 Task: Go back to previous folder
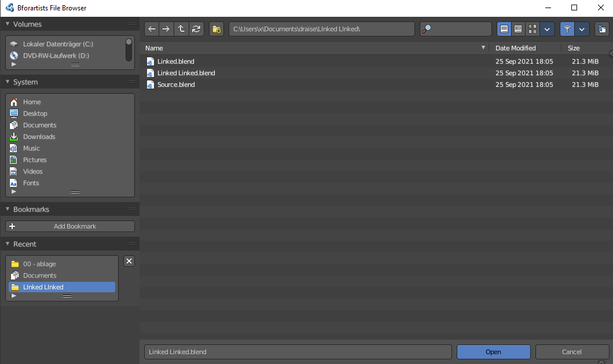click(x=152, y=29)
